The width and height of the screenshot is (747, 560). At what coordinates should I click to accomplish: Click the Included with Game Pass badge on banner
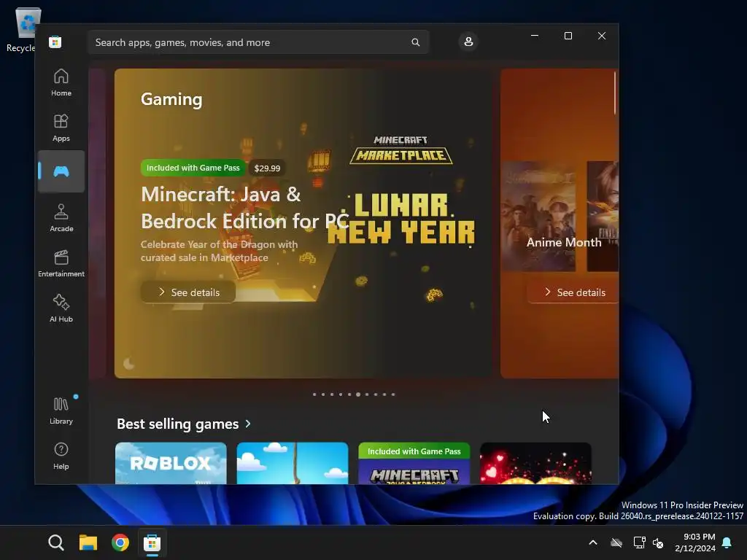coord(193,168)
